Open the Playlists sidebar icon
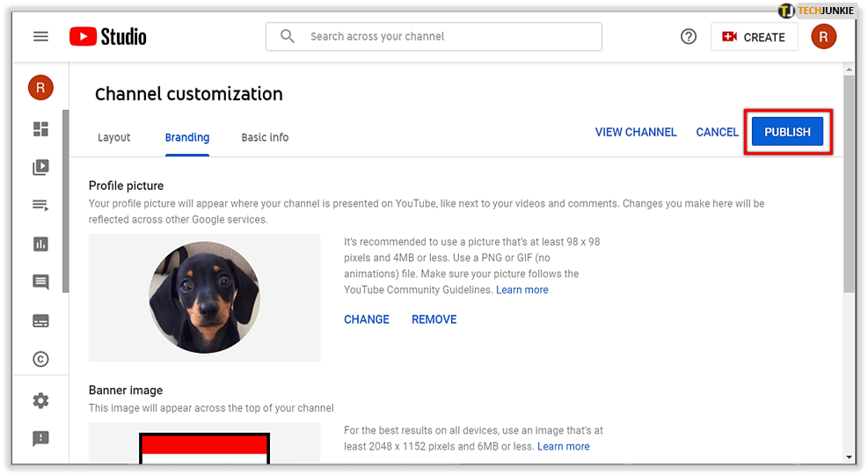This screenshot has height=476, width=868. point(40,206)
